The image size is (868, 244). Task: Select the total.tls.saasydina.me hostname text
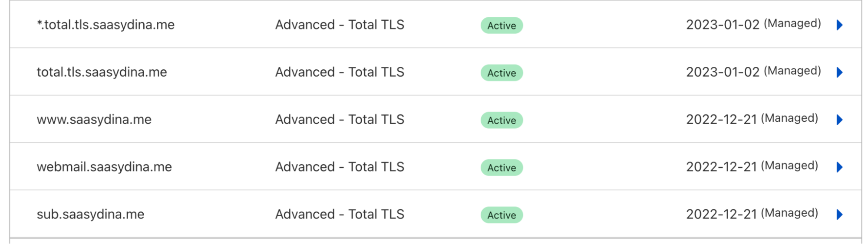102,72
